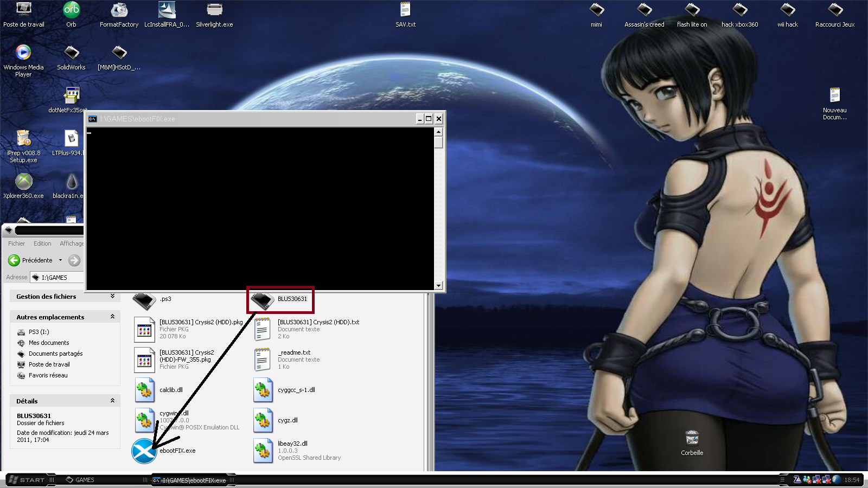
Task: Open the Affichage menu in Explorer
Action: [x=72, y=243]
